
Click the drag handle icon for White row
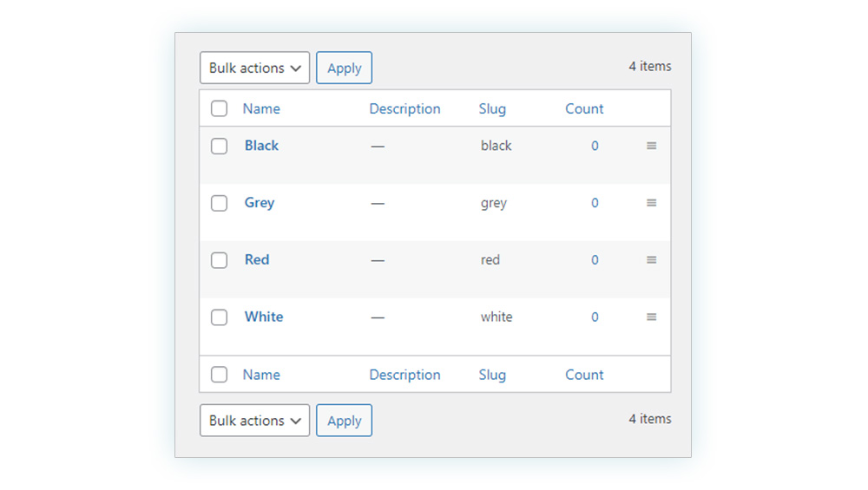tap(651, 317)
